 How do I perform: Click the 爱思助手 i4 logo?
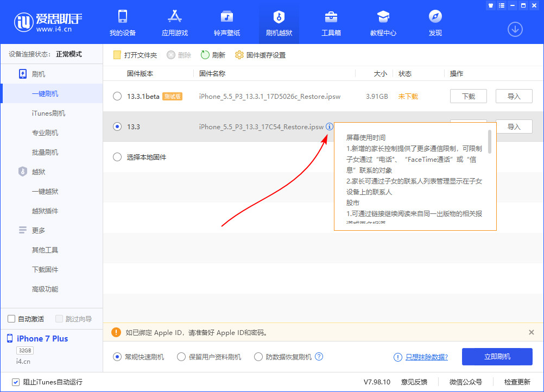tap(48, 22)
